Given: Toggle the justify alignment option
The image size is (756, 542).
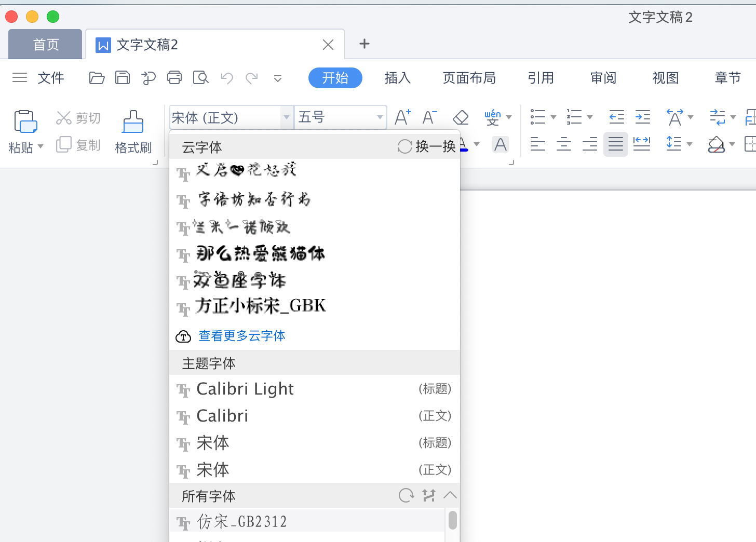Looking at the screenshot, I should 616,144.
